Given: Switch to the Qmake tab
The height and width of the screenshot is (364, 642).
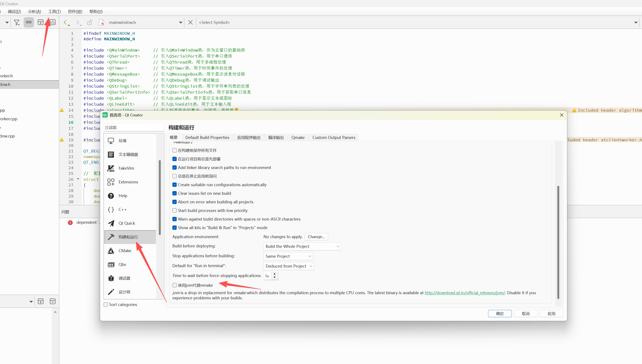Looking at the screenshot, I should tap(298, 137).
